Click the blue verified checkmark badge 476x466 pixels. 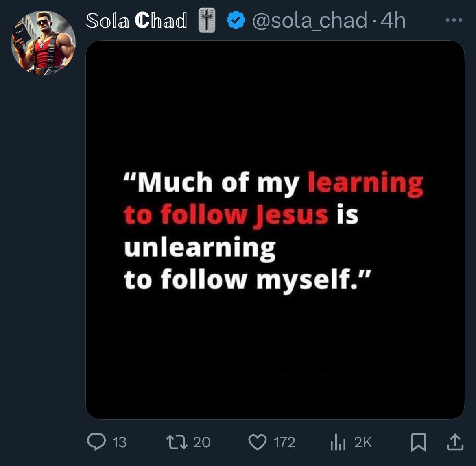pyautogui.click(x=236, y=20)
